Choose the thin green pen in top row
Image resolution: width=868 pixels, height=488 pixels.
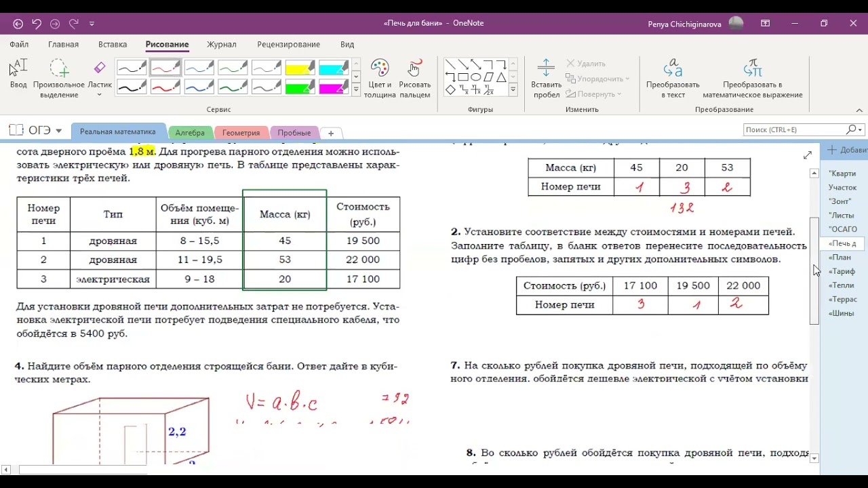(233, 68)
